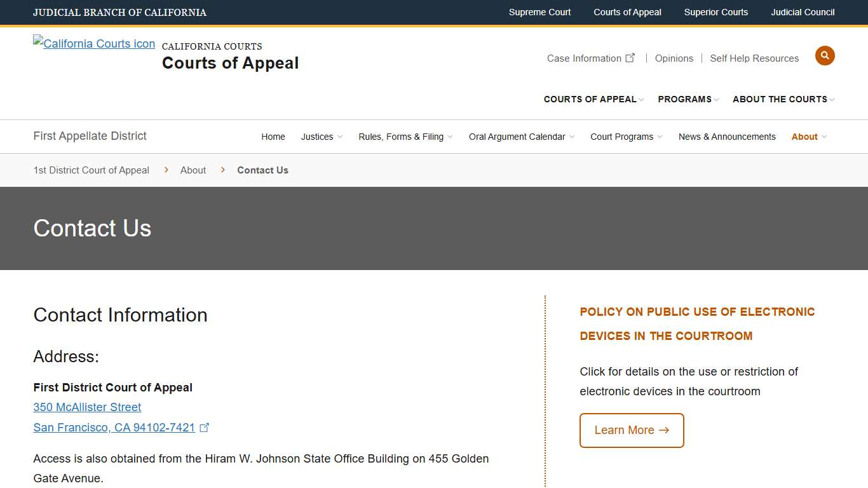The height and width of the screenshot is (488, 868).
Task: Select Superior Courts in the top navigation
Action: coord(715,12)
